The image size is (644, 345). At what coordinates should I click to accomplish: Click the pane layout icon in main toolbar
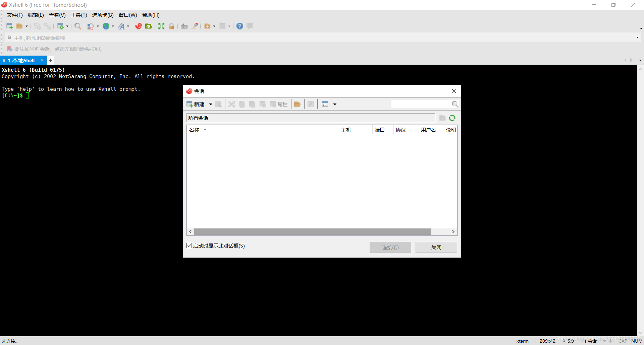tap(222, 26)
